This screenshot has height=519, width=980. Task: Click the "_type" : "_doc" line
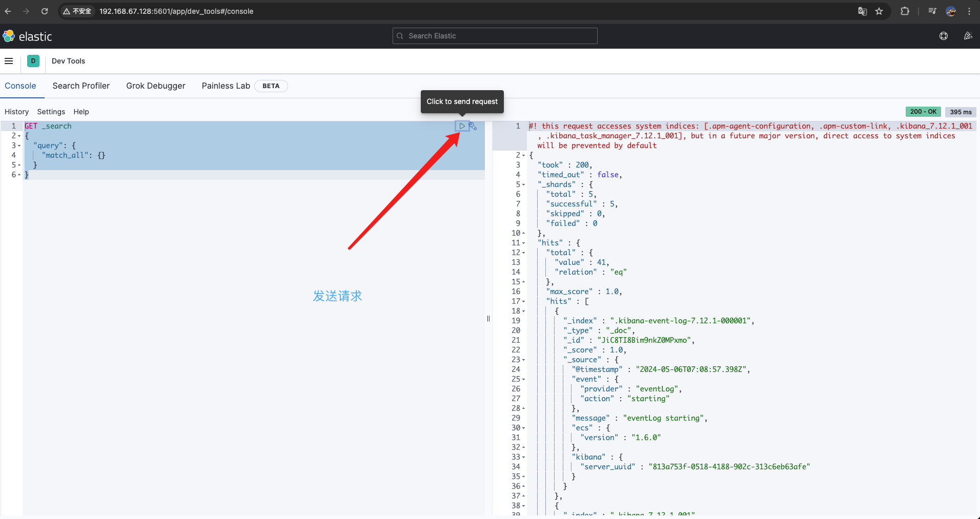point(599,330)
